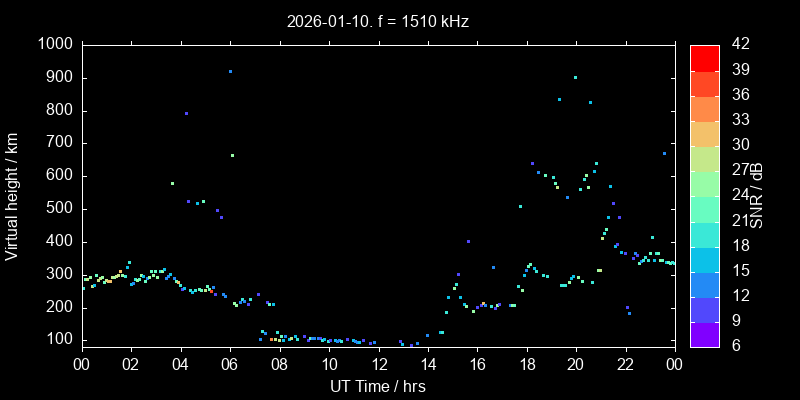Click the 500 km tick label on height axis
800x400 pixels.
coord(59,209)
